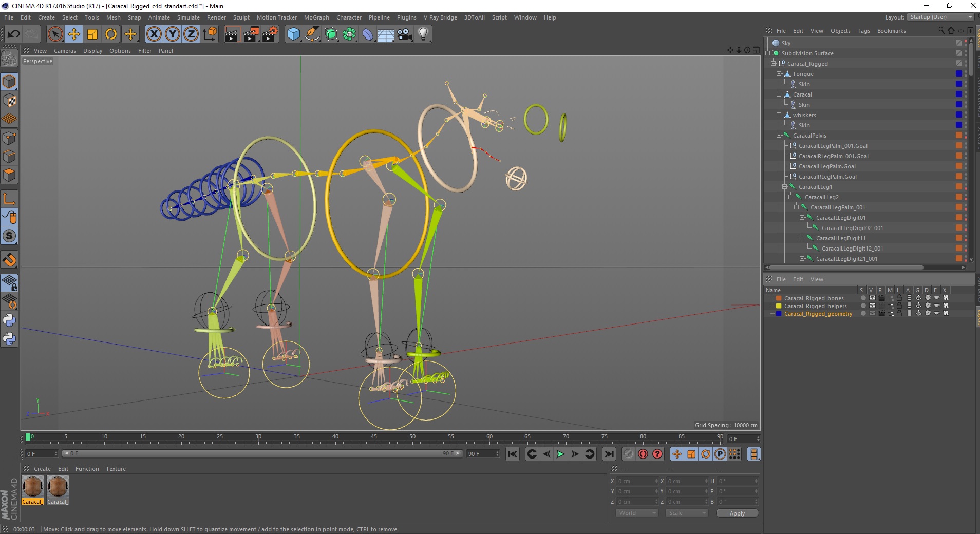The width and height of the screenshot is (980, 534).
Task: Enable Axis mode in left palette
Action: (9, 199)
